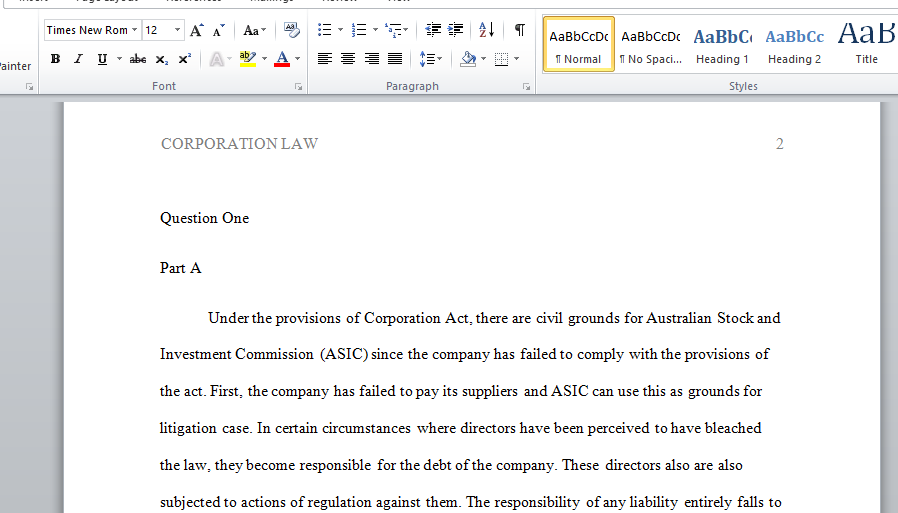This screenshot has width=898, height=513.
Task: Open numbering library dropdown arrow
Action: click(x=375, y=30)
